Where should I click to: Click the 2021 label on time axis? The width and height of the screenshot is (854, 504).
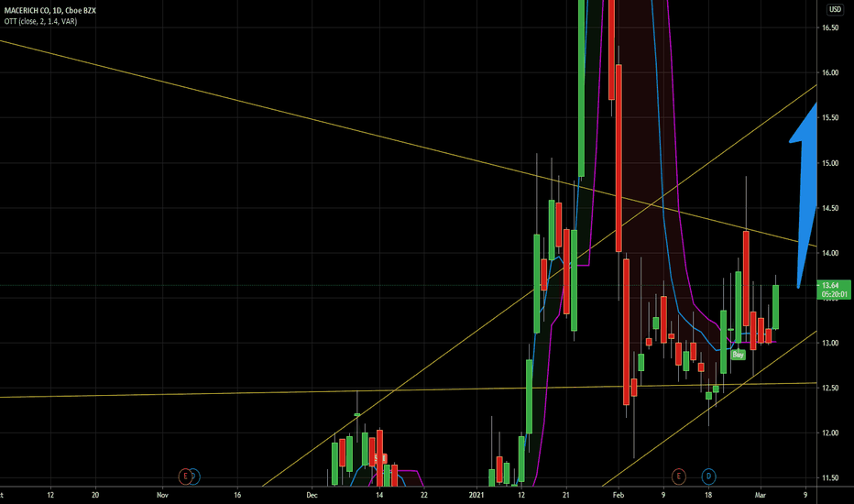point(476,495)
